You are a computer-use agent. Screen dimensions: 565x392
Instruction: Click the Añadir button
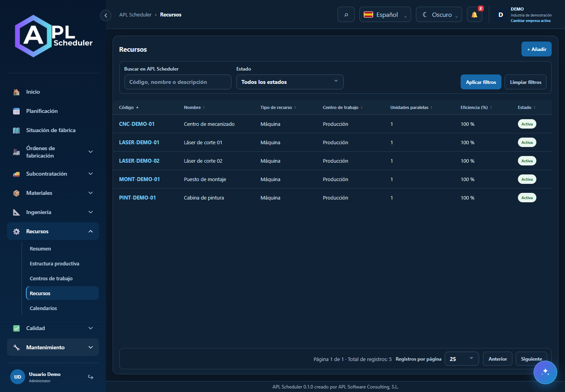tap(536, 49)
